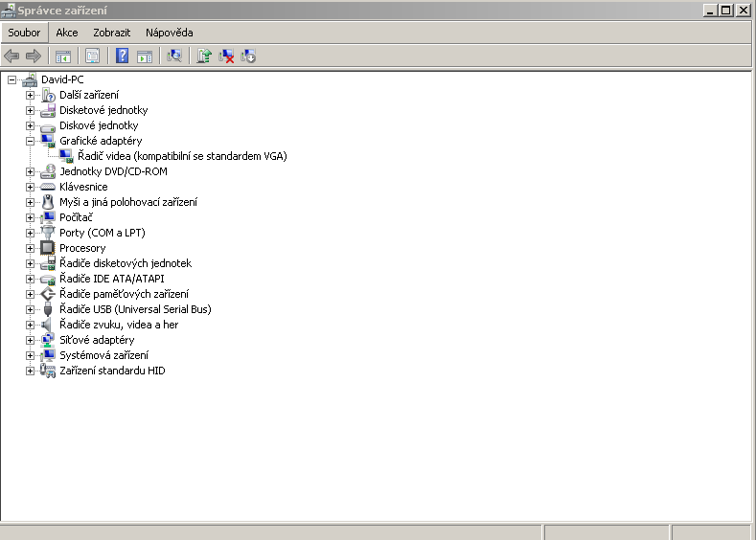Screen dimensions: 756x540
Task: Click the toolbar icon with down arrow
Action: (248, 56)
